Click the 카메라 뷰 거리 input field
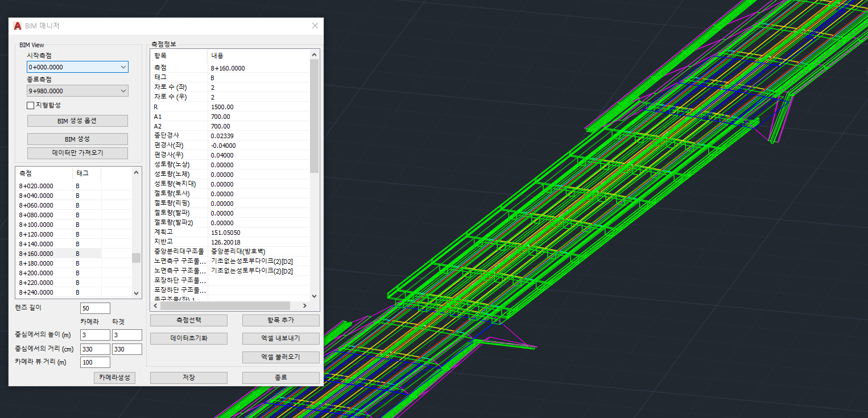 tap(95, 362)
